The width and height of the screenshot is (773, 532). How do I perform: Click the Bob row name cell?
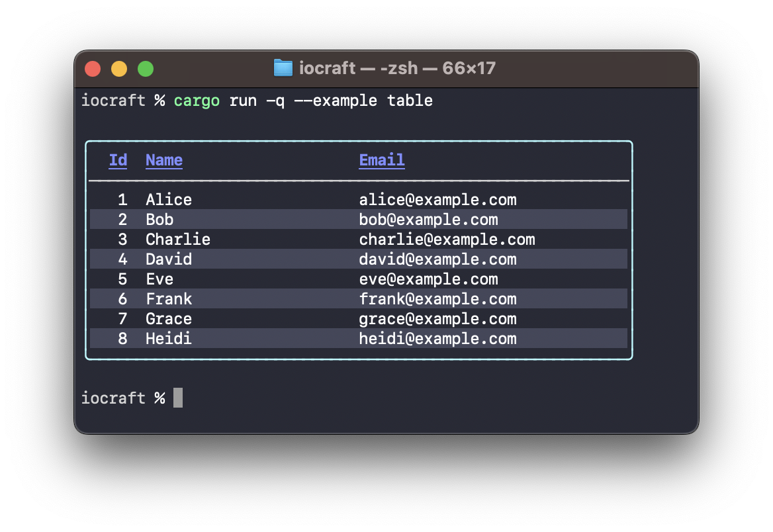click(x=159, y=220)
